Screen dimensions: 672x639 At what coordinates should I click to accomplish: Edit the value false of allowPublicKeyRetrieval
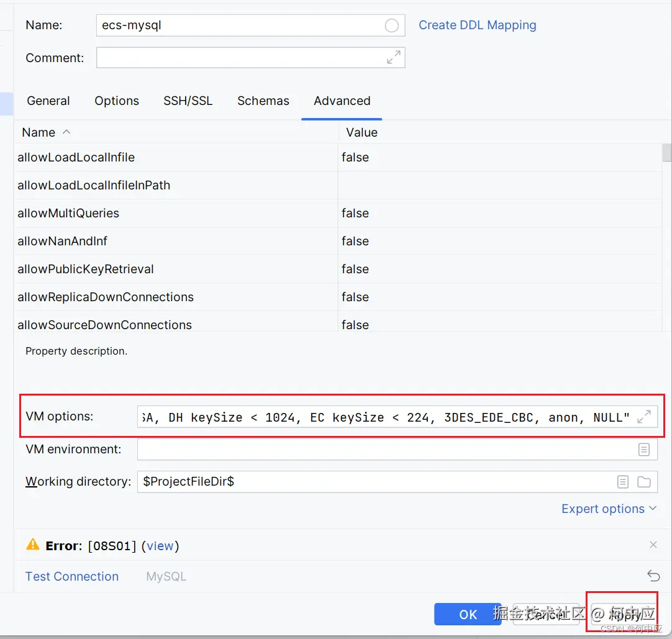499,269
